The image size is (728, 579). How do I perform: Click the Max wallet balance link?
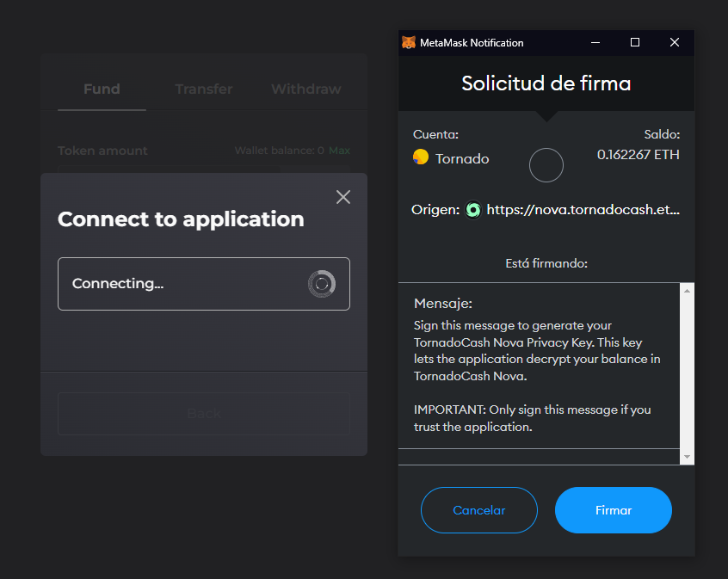coord(340,150)
